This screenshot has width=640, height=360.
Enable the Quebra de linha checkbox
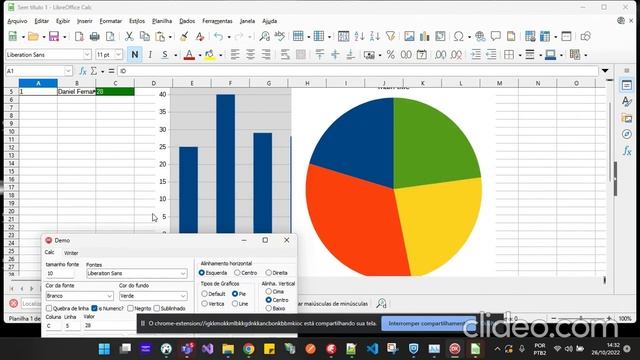pos(49,308)
